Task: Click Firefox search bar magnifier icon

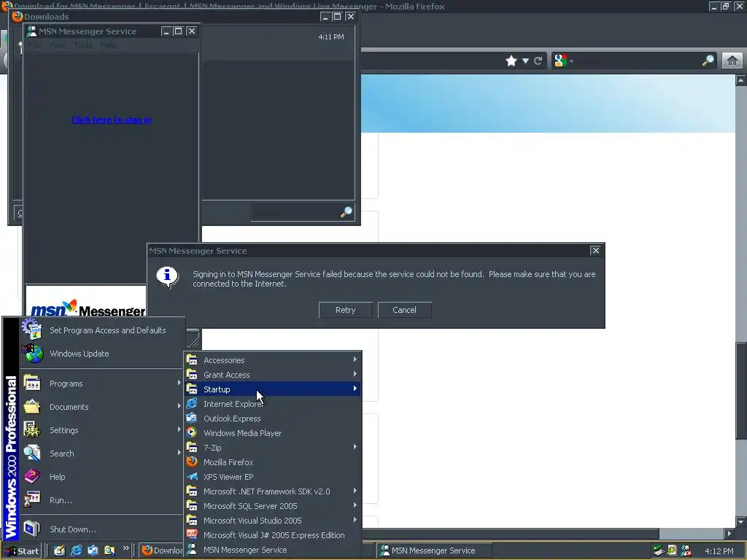Action: click(708, 61)
